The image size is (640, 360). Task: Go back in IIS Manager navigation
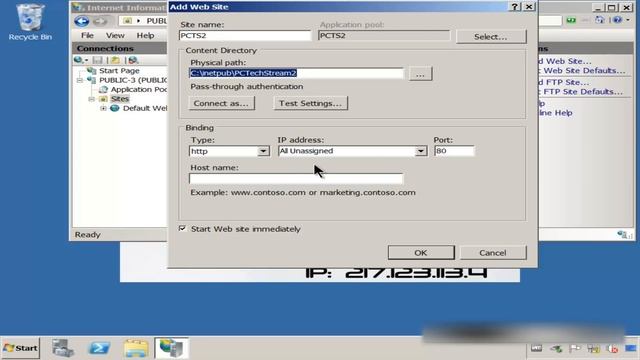[x=82, y=21]
